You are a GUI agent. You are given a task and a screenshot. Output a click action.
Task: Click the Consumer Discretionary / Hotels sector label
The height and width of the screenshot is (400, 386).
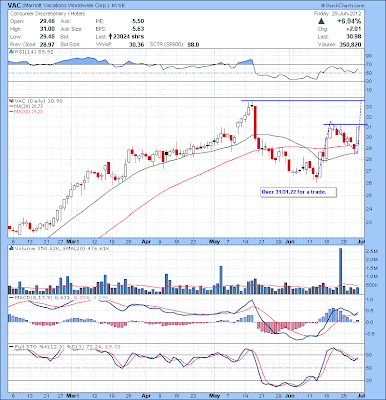click(x=48, y=14)
